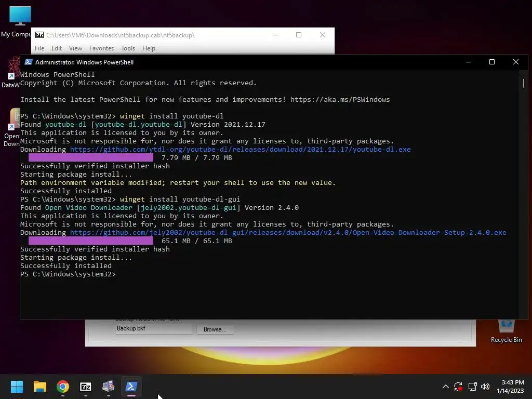Viewport: 532px width, 399px height.
Task: Open the Windows Start menu
Action: 17,387
